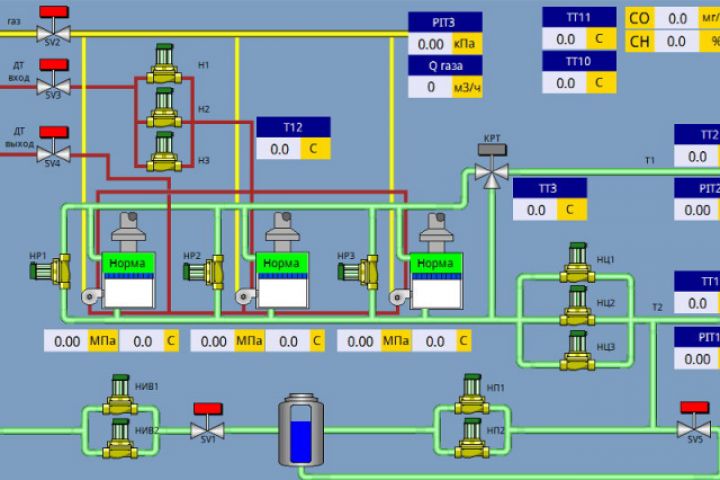720x480 pixels.
Task: Select valve SV3 on ДТ вход line
Action: click(53, 79)
